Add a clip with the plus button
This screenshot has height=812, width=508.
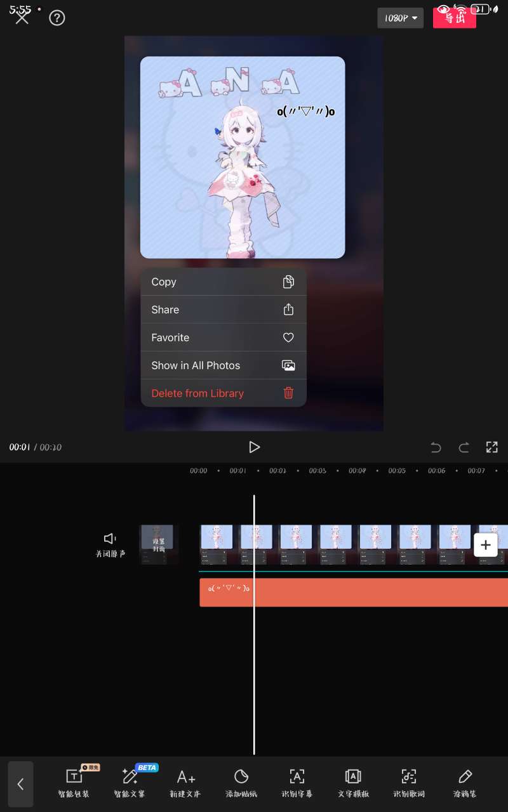486,545
